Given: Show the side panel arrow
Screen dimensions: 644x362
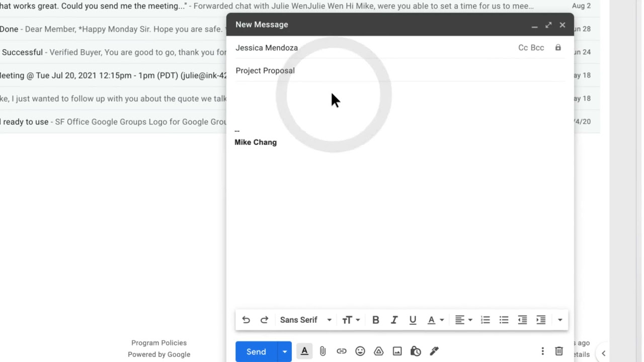Looking at the screenshot, I should point(604,353).
